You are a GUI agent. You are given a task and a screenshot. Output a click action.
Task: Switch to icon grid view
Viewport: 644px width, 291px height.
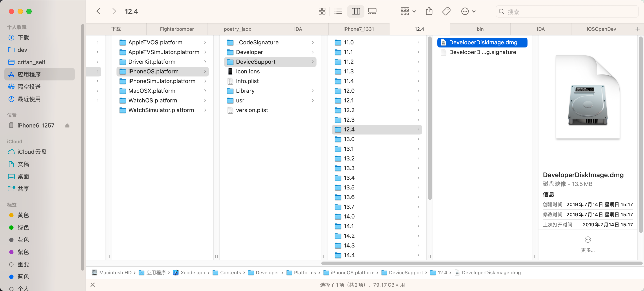[322, 11]
